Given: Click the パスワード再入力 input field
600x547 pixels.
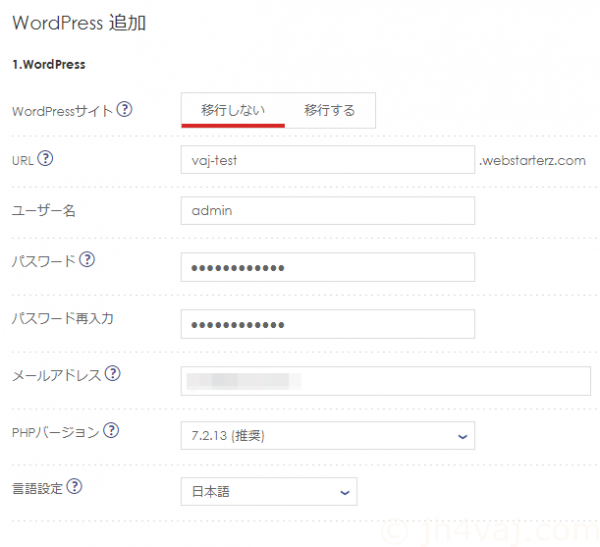Looking at the screenshot, I should click(x=328, y=325).
